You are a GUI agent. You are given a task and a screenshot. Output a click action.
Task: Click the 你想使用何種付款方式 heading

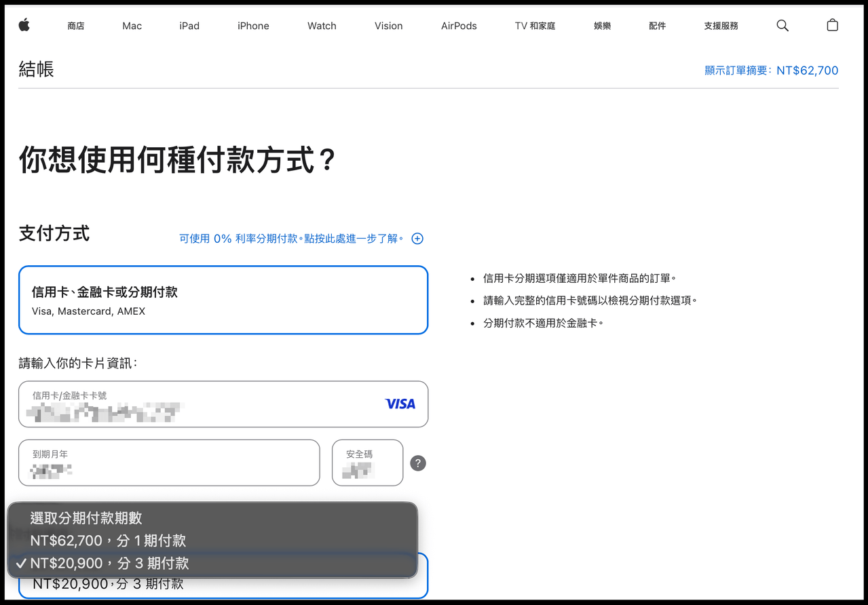tap(177, 160)
